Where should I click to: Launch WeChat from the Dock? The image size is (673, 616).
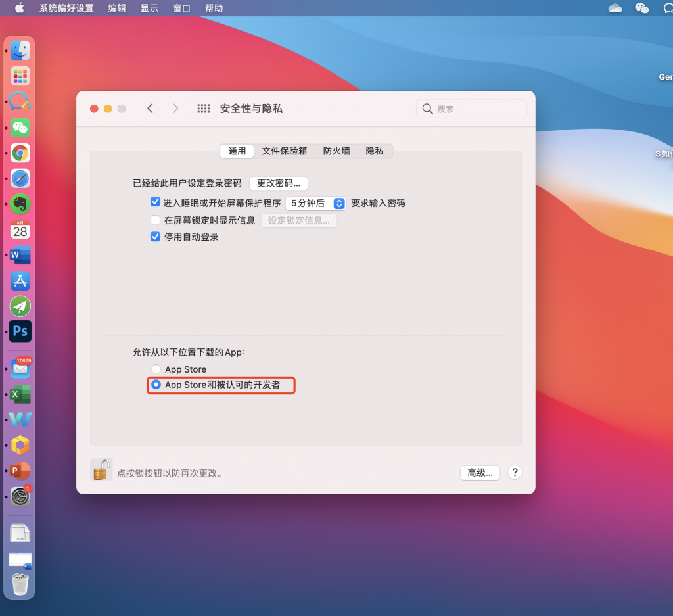[x=20, y=128]
